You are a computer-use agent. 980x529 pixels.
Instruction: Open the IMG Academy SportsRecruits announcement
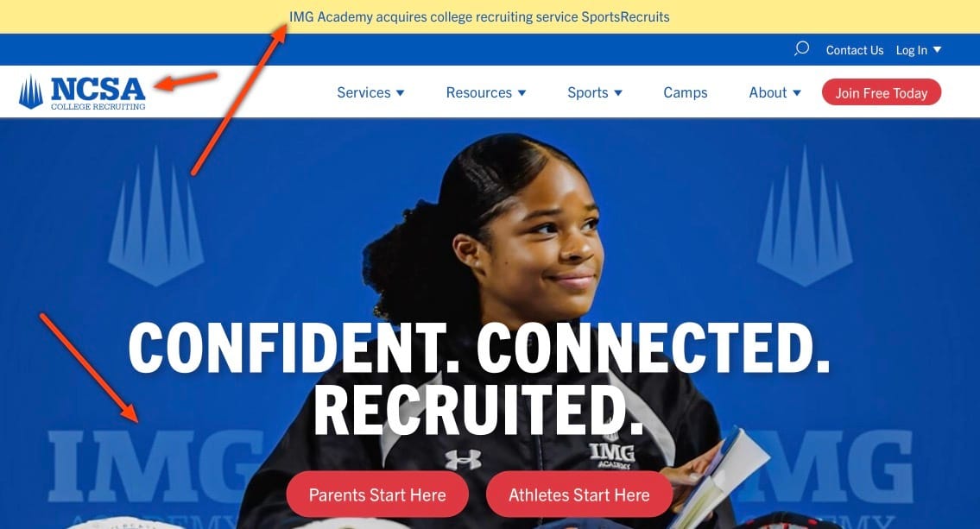pos(479,17)
